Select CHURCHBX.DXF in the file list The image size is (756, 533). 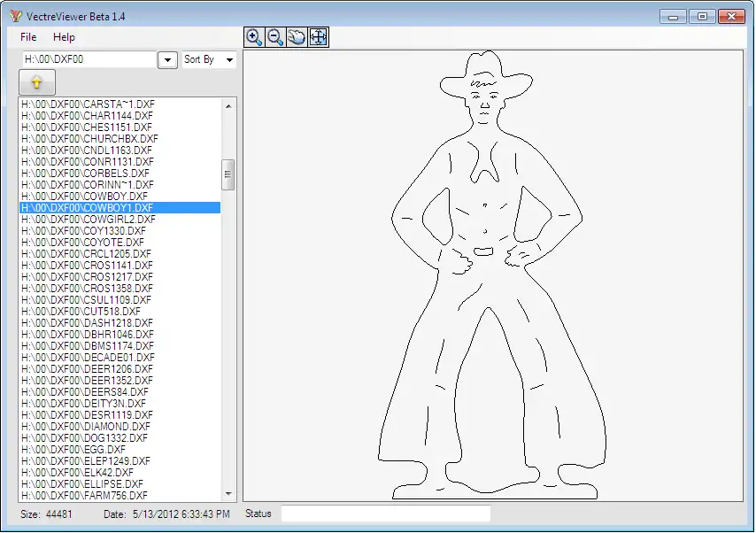[120, 139]
